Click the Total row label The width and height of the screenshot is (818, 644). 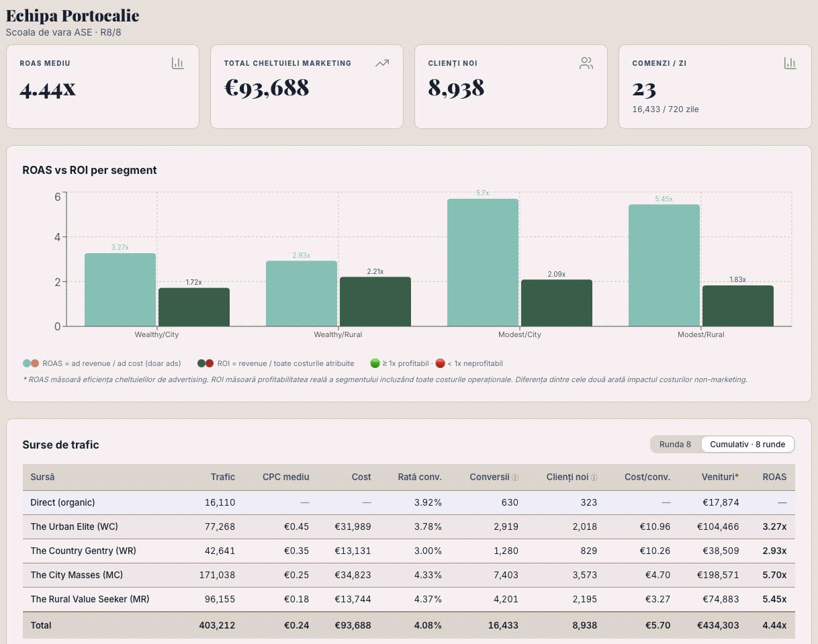[41, 625]
